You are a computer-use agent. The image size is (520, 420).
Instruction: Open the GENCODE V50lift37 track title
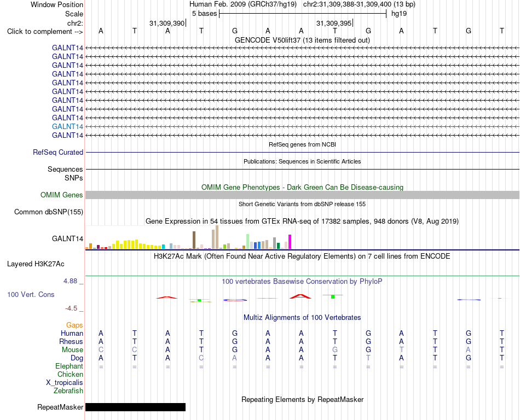pyautogui.click(x=302, y=40)
